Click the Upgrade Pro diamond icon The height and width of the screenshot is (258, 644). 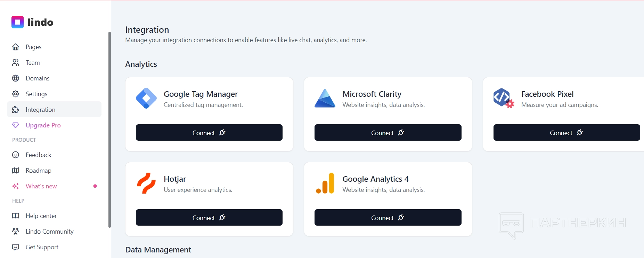16,125
